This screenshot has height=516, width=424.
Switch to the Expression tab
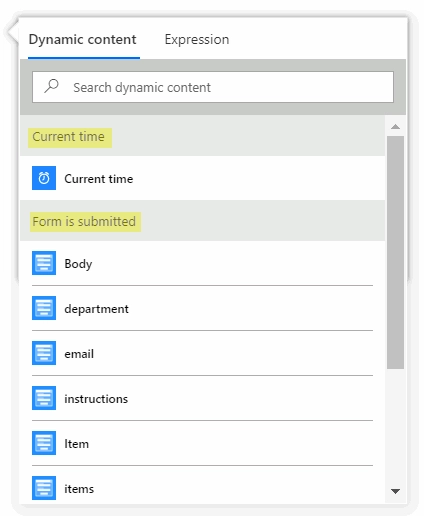pyautogui.click(x=197, y=39)
